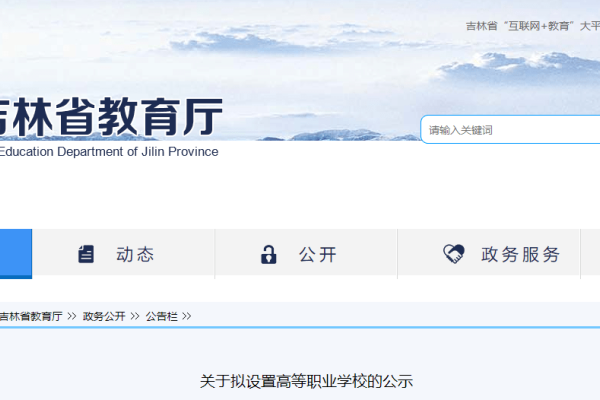Click the cloudy sky banner image

(x=300, y=57)
